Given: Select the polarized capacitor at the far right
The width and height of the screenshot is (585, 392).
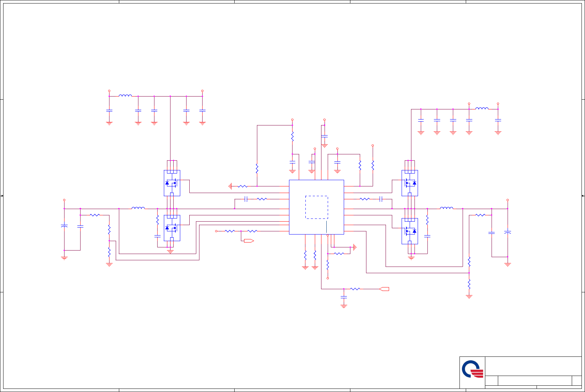Looking at the screenshot, I should coord(508,232).
